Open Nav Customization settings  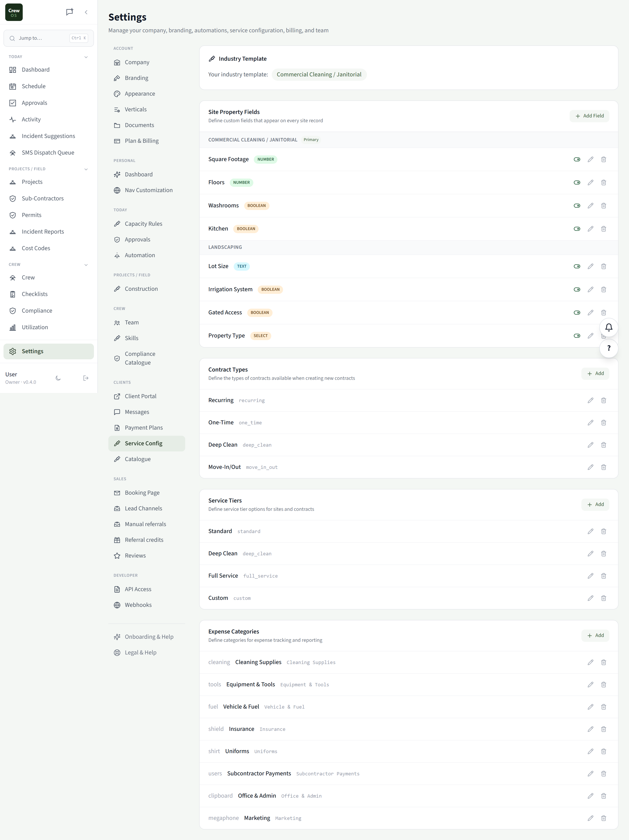tap(147, 190)
